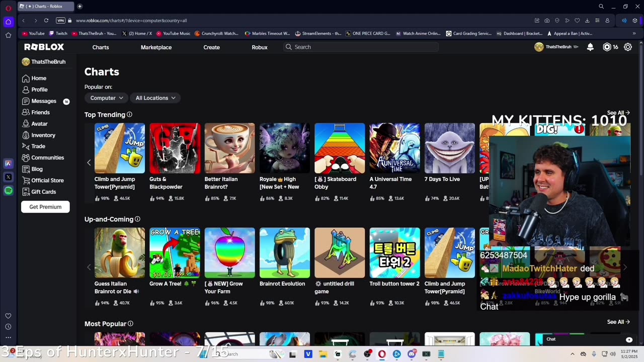
Task: Open Roblox settings gear icon
Action: click(628, 47)
